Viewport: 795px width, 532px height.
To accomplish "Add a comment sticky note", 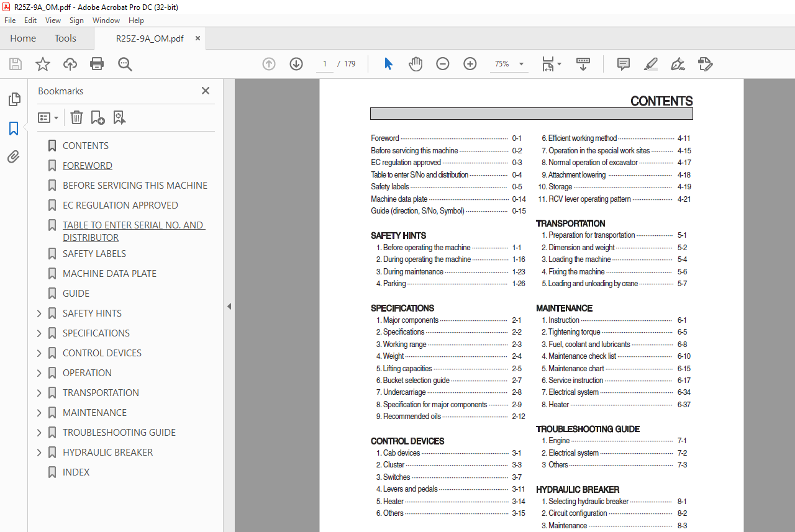I will pyautogui.click(x=624, y=64).
